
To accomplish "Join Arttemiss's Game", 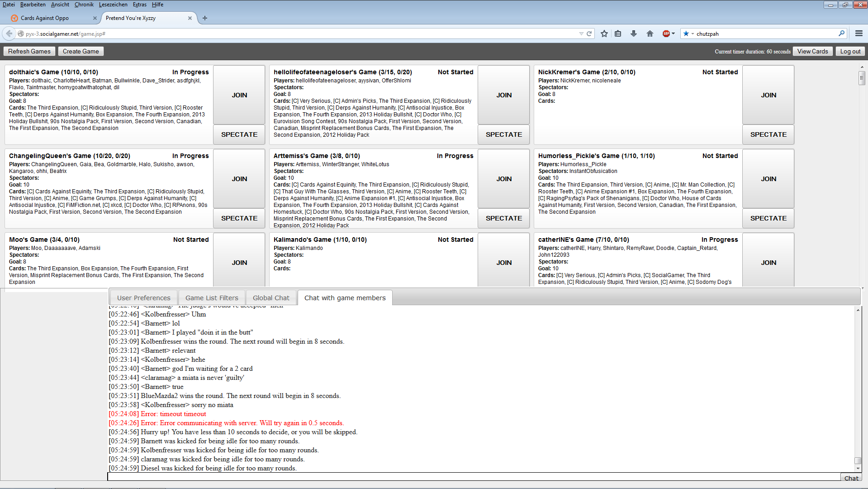I will (x=504, y=179).
